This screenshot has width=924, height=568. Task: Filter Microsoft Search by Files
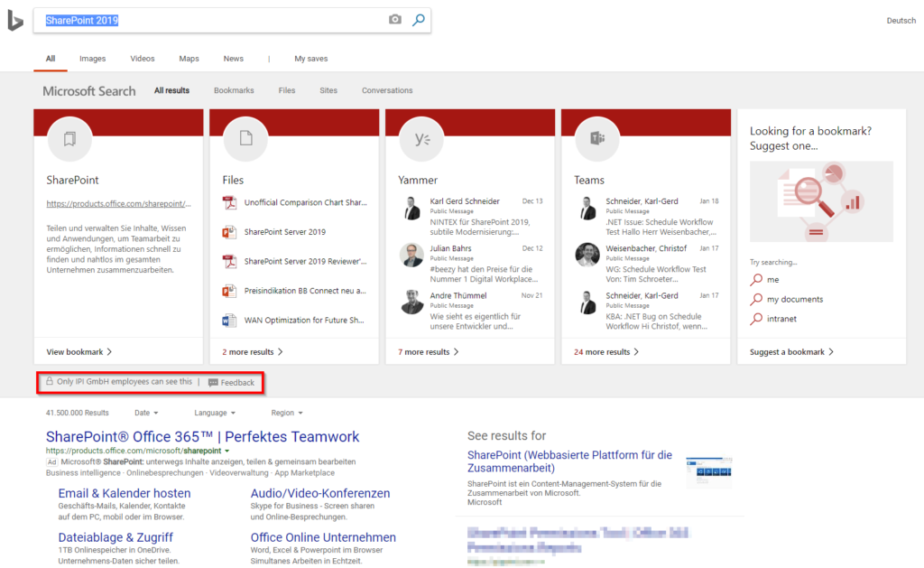click(287, 90)
